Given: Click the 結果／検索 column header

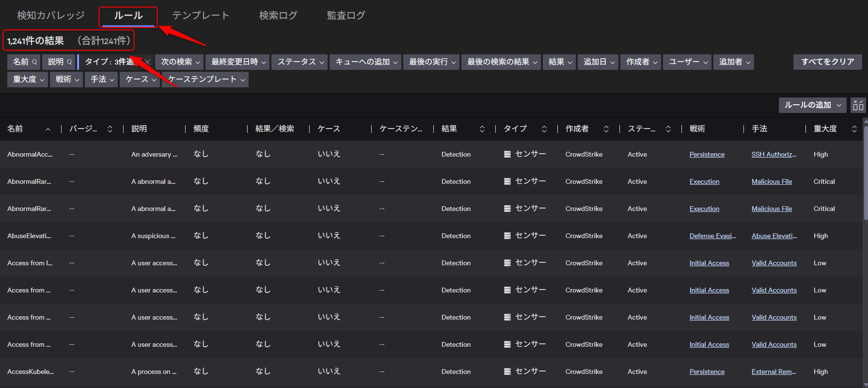Looking at the screenshot, I should tap(275, 129).
